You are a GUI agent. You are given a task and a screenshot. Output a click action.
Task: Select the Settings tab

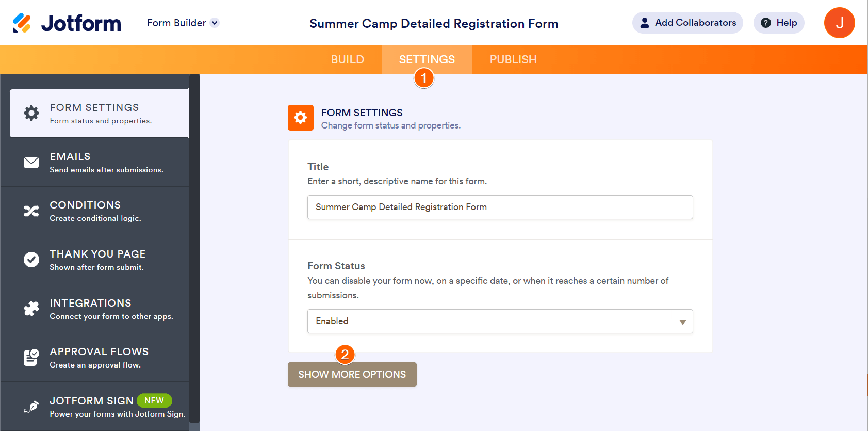[427, 60]
